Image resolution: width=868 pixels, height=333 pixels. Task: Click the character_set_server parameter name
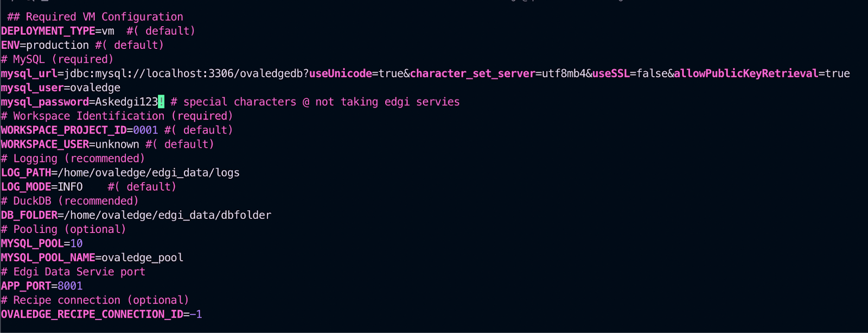473,73
